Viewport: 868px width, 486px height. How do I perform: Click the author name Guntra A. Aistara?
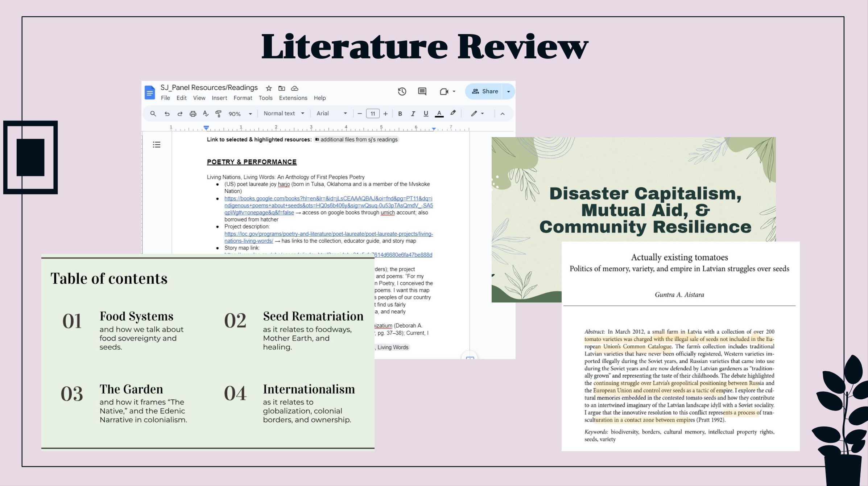679,295
